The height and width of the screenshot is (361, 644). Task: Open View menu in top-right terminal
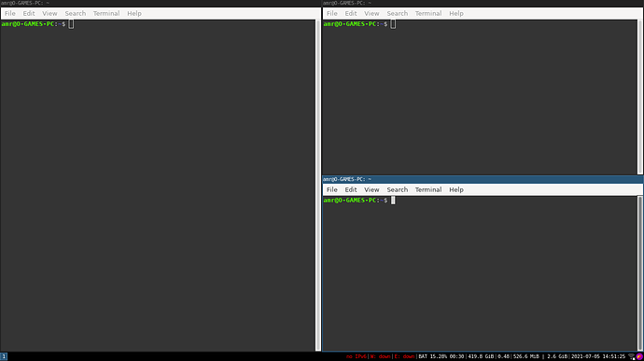click(x=371, y=14)
